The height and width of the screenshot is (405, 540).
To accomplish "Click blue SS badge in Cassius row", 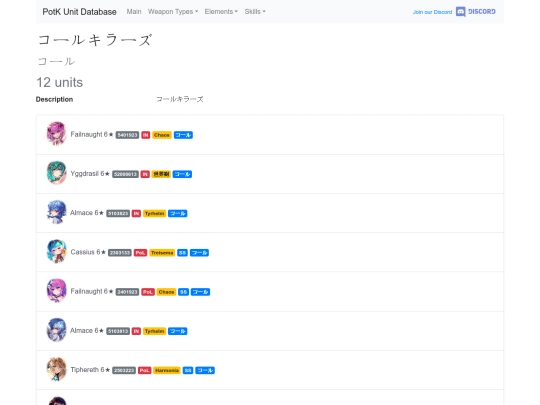I will click(183, 253).
